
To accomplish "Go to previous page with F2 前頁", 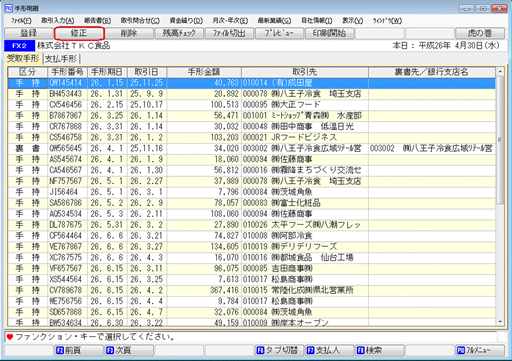I will pyautogui.click(x=79, y=350).
